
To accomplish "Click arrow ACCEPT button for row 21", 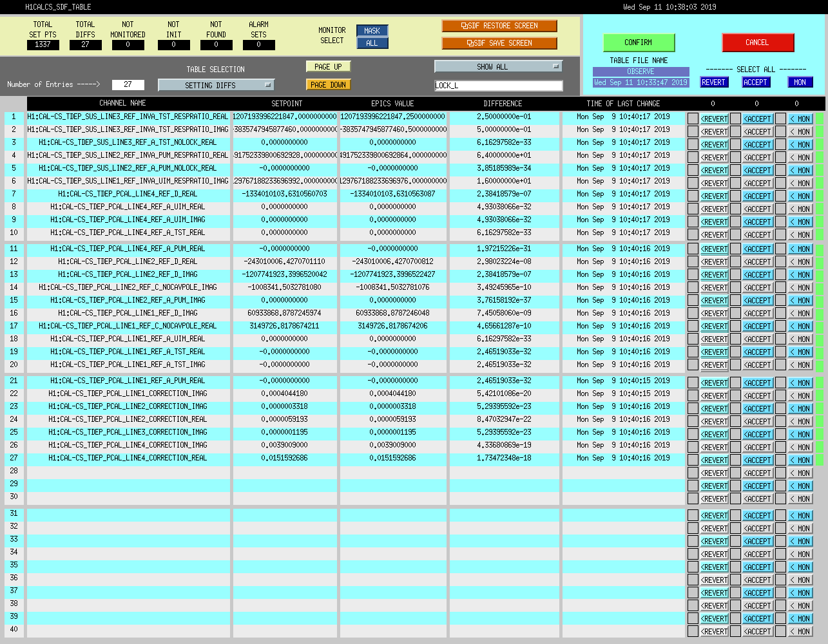I will pos(758,383).
